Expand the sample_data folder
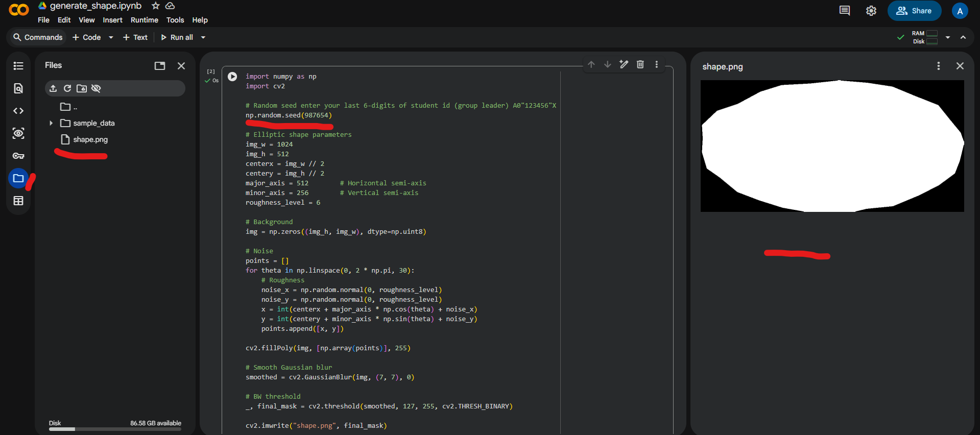Screen dimensions: 980x435 [51, 123]
